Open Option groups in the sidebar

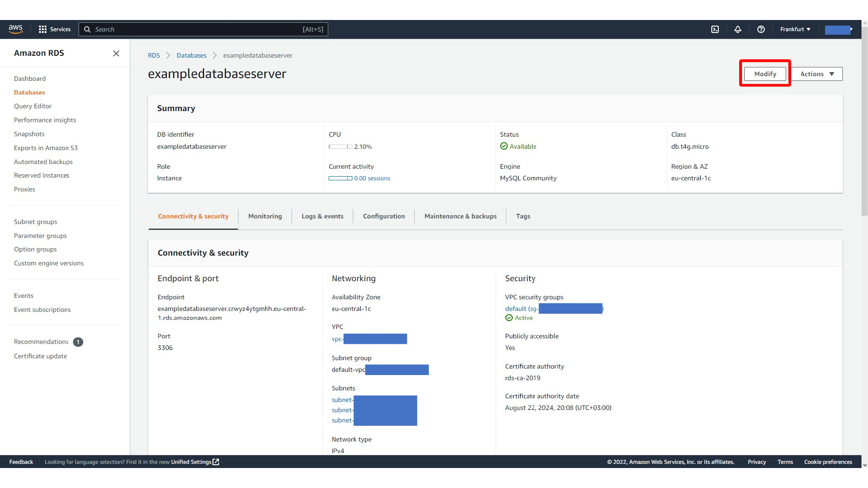(35, 249)
